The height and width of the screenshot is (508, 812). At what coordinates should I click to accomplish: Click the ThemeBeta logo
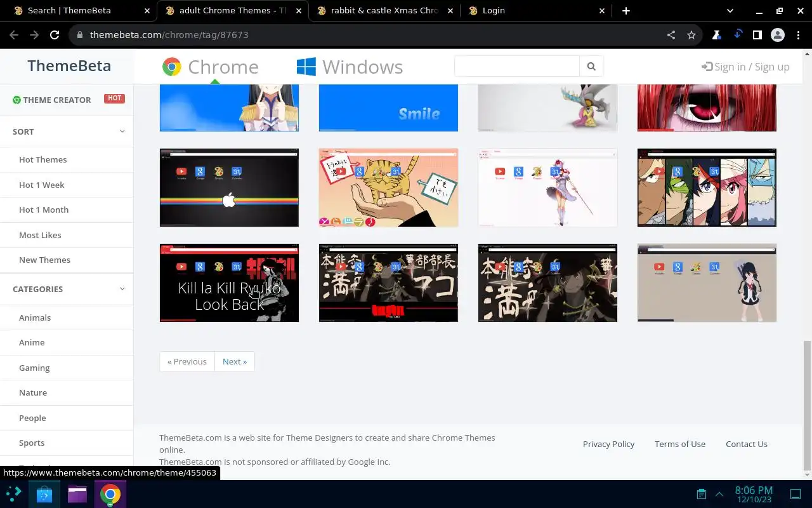[x=69, y=66]
